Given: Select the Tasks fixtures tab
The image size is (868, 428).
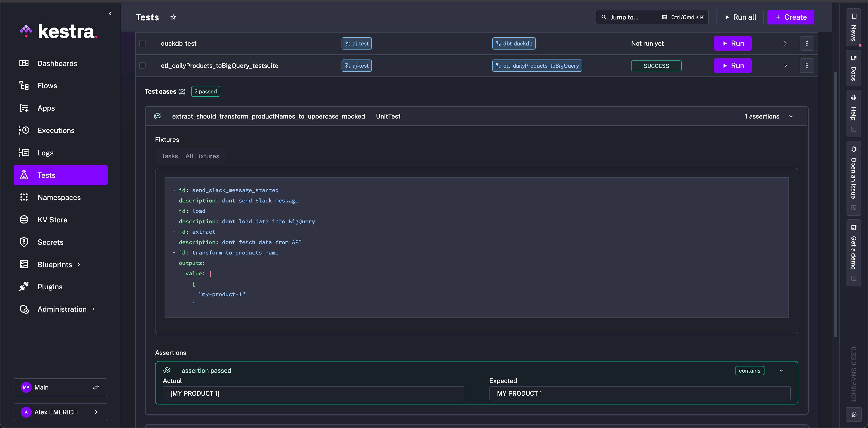Looking at the screenshot, I should [x=169, y=156].
